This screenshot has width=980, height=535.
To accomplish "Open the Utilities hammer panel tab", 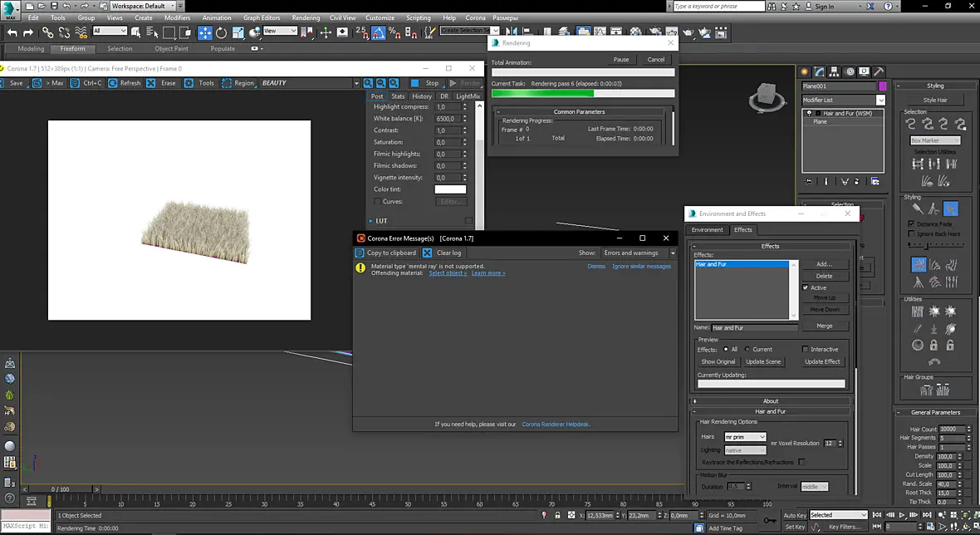I will (879, 72).
